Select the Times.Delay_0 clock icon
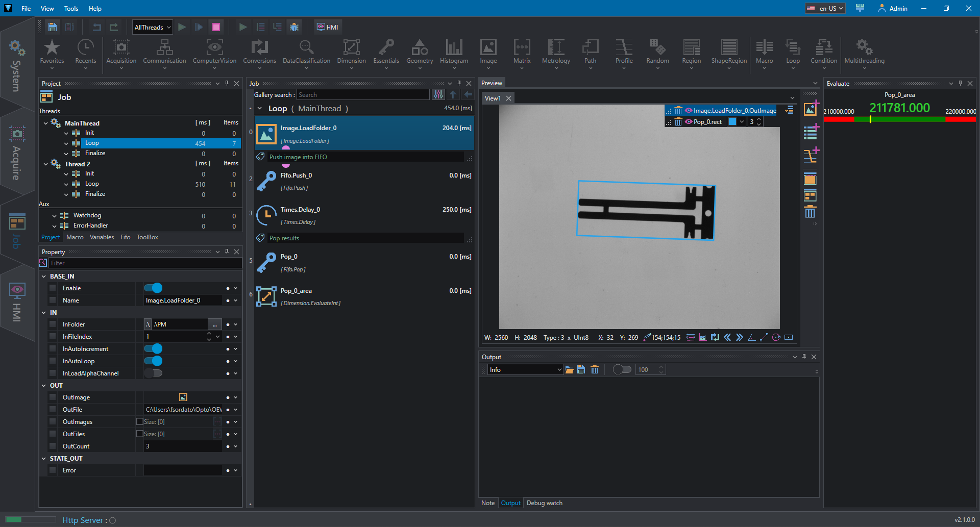 point(266,215)
